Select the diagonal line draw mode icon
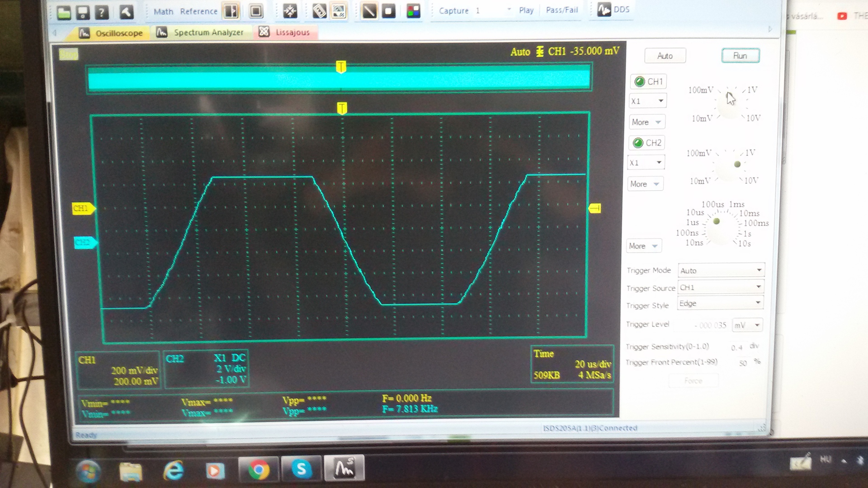This screenshot has height=488, width=868. click(x=369, y=11)
